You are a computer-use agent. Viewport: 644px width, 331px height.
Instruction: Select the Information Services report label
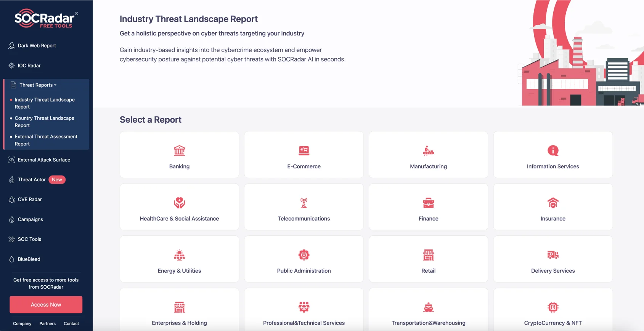coord(553,166)
